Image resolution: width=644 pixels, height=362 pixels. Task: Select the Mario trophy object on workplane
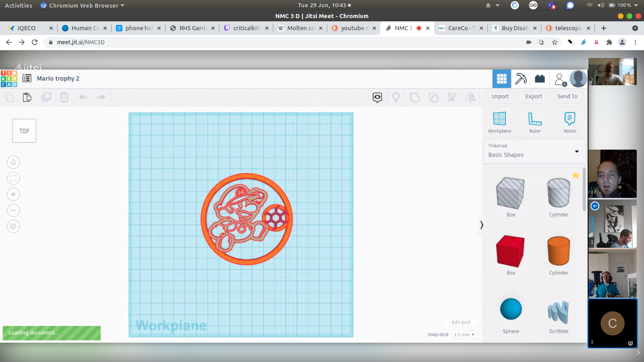click(x=247, y=219)
